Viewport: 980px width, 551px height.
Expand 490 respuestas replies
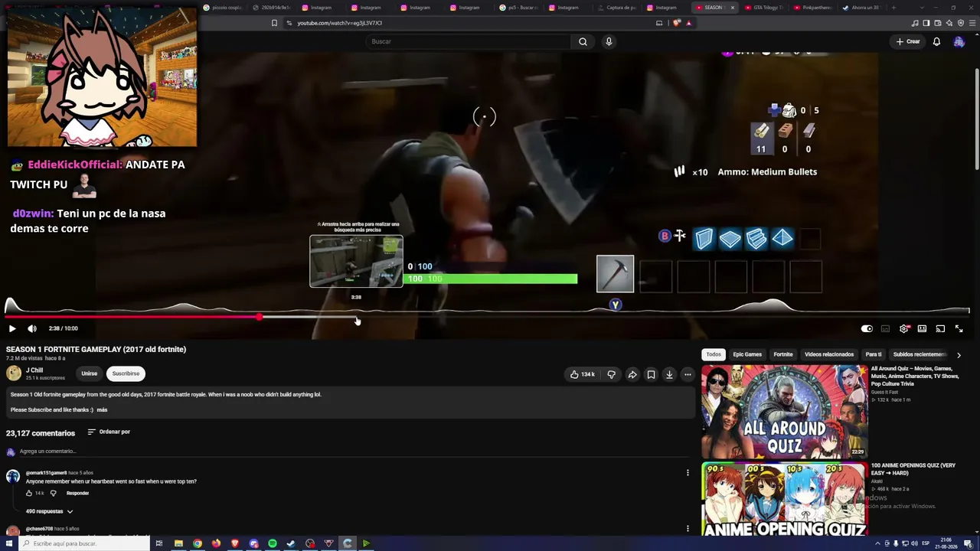pos(50,511)
